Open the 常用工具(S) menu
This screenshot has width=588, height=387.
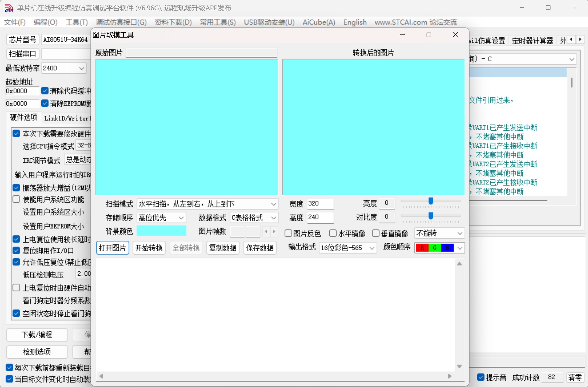(218, 22)
